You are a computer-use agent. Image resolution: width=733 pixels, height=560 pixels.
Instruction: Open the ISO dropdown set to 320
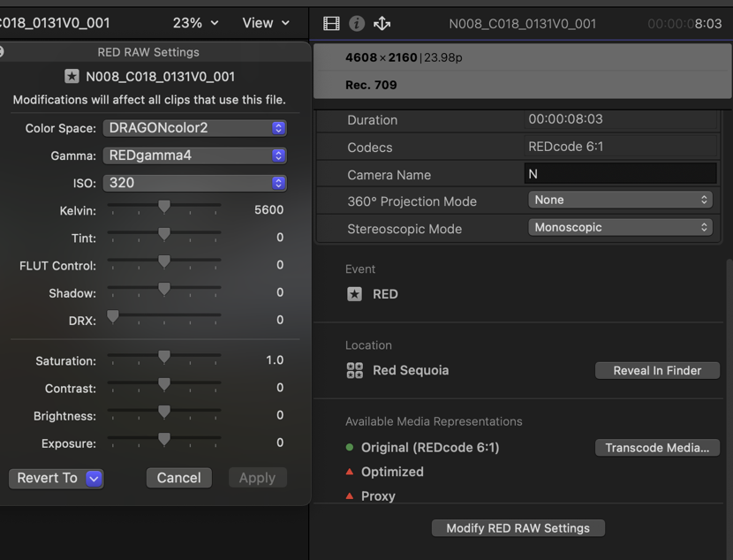[x=194, y=182]
